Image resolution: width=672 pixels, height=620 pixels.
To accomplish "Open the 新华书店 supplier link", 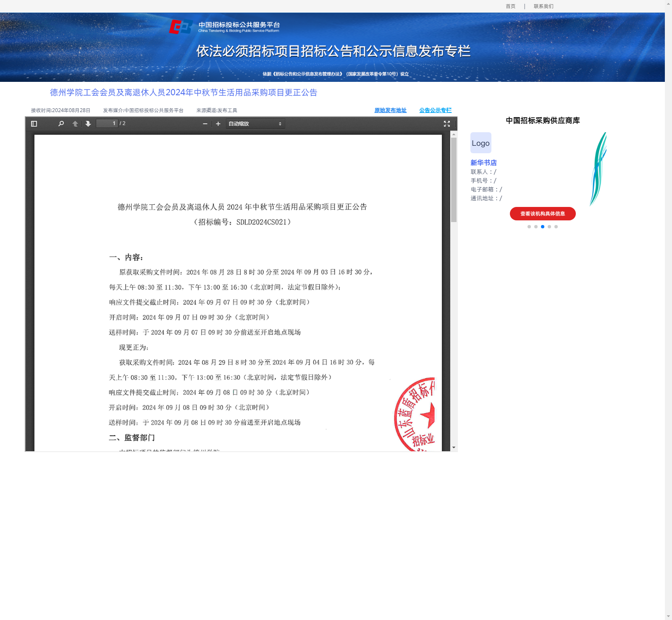I will (483, 162).
